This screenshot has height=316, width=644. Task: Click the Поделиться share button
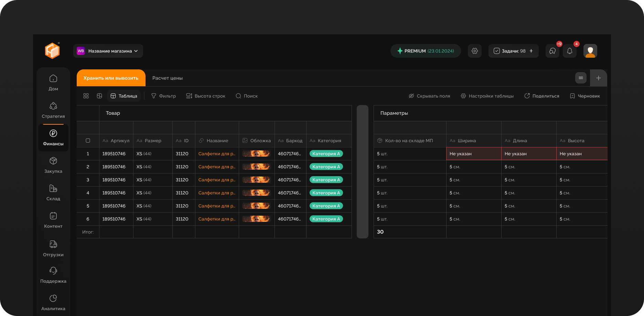click(x=542, y=96)
